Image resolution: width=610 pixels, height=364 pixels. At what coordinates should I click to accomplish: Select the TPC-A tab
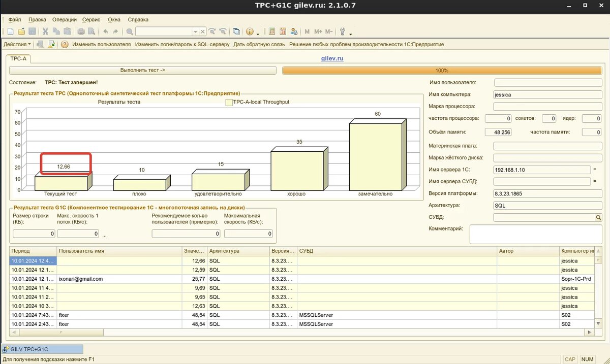[x=18, y=59]
